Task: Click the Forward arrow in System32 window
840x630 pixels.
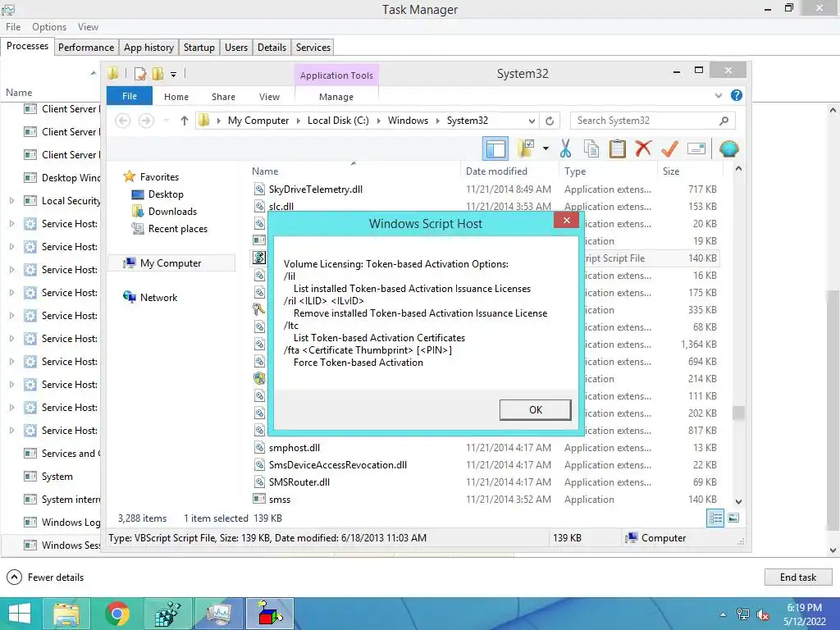Action: tap(146, 121)
